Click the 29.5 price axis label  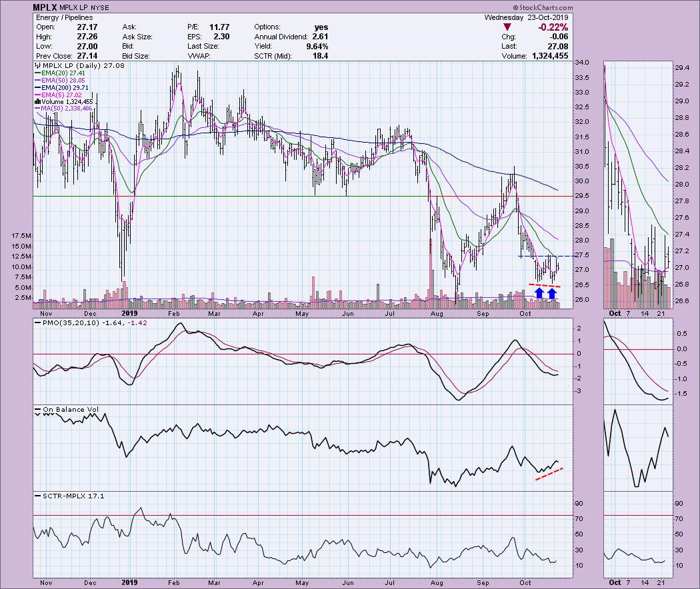click(583, 196)
